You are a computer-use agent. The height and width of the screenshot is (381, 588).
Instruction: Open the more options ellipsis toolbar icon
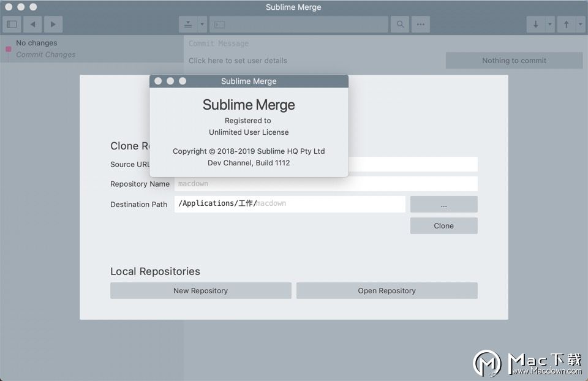421,25
